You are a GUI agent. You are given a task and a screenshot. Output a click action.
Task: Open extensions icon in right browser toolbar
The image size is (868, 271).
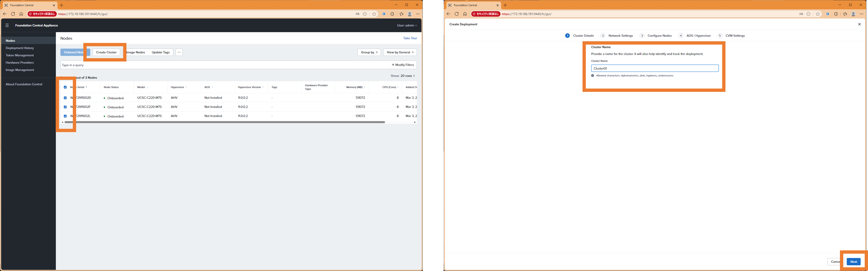point(836,14)
